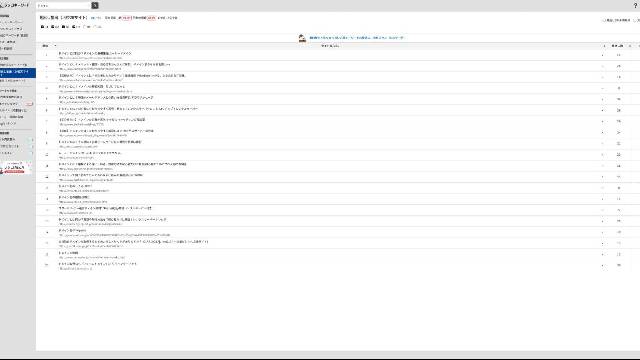Open the dropdown in the table's rank header
The width and height of the screenshot is (640, 360).
click(x=55, y=46)
